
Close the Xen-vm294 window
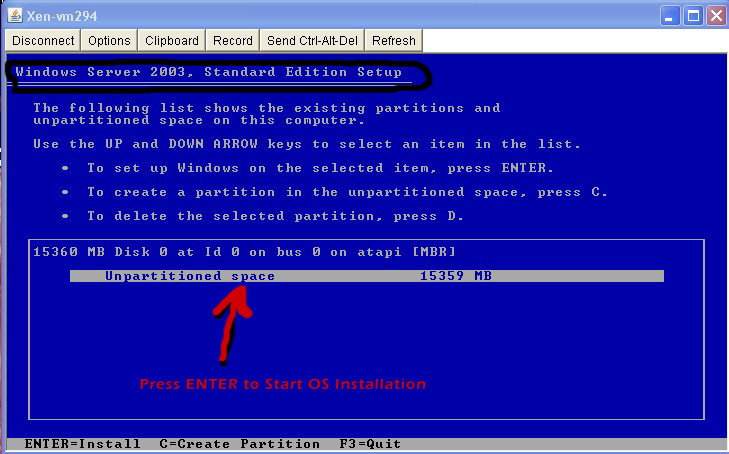[717, 17]
